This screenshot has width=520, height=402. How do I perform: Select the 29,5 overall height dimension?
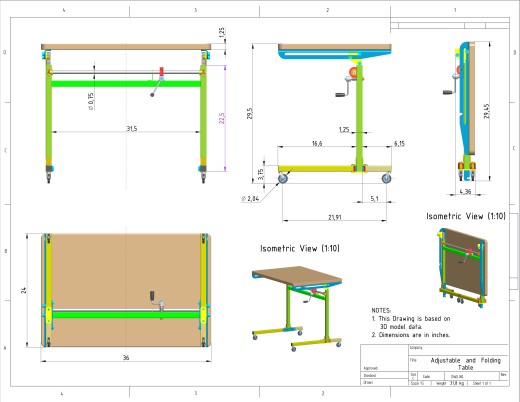click(x=250, y=113)
